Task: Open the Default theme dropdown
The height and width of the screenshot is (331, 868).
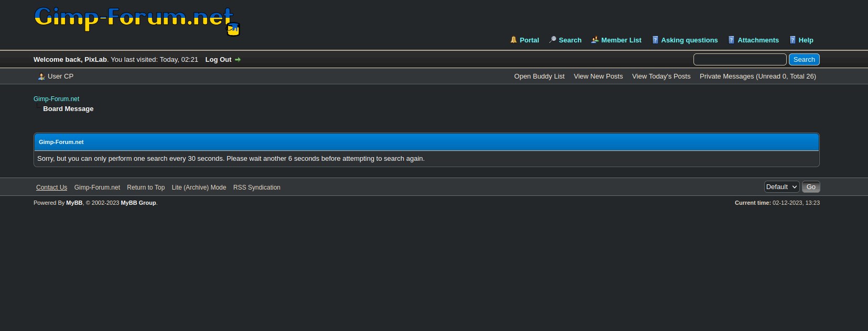Action: pos(782,187)
